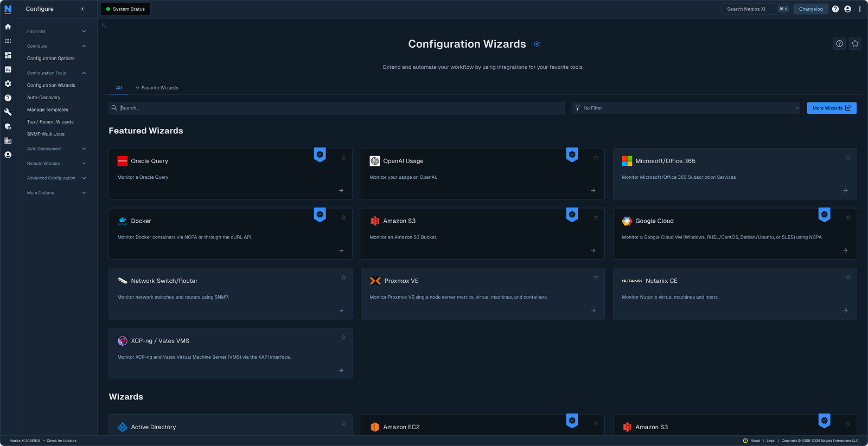Click the wizard Search field
Screen dimensions: 868x446
[337, 108]
